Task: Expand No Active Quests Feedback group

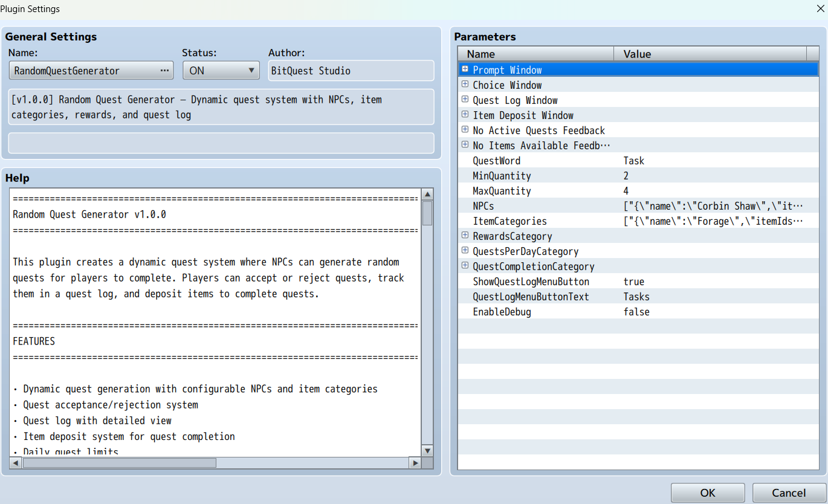Action: (465, 130)
